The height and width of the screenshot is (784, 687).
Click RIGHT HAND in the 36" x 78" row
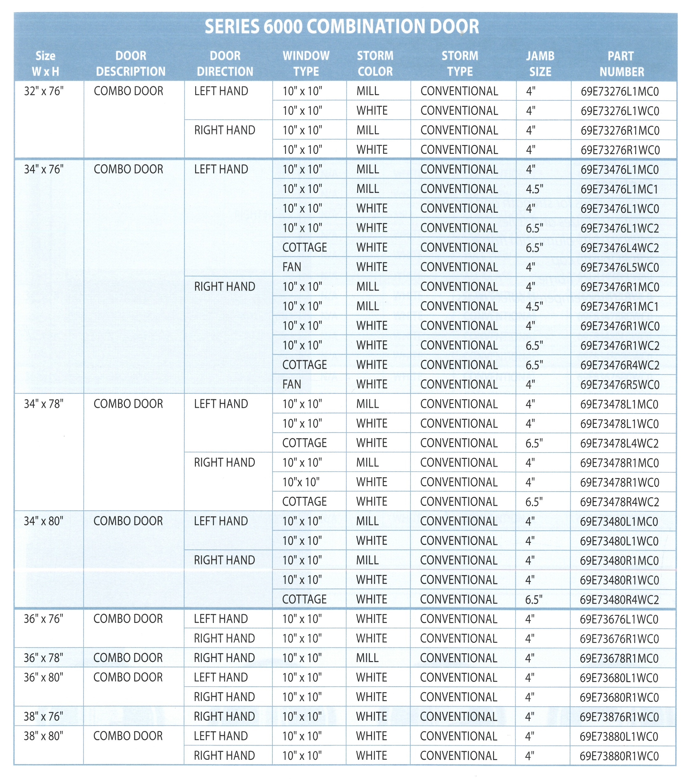click(224, 658)
